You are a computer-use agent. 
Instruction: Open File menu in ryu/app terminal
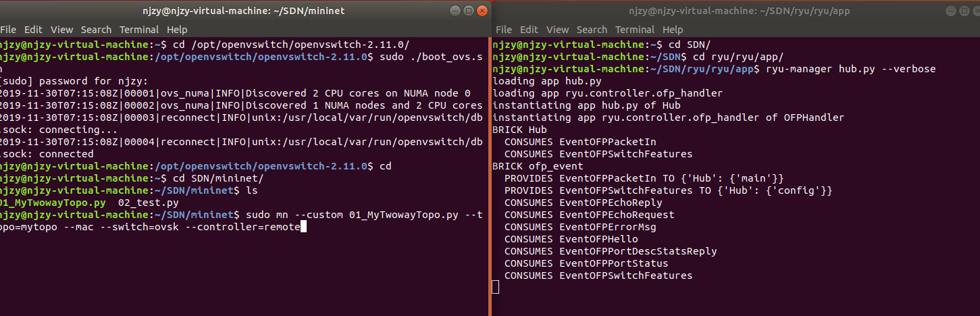click(504, 30)
